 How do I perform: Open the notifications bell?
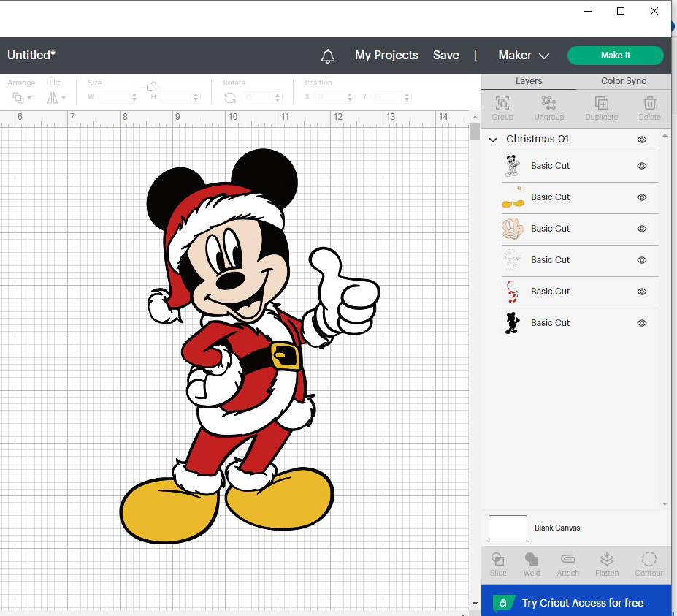pos(328,56)
